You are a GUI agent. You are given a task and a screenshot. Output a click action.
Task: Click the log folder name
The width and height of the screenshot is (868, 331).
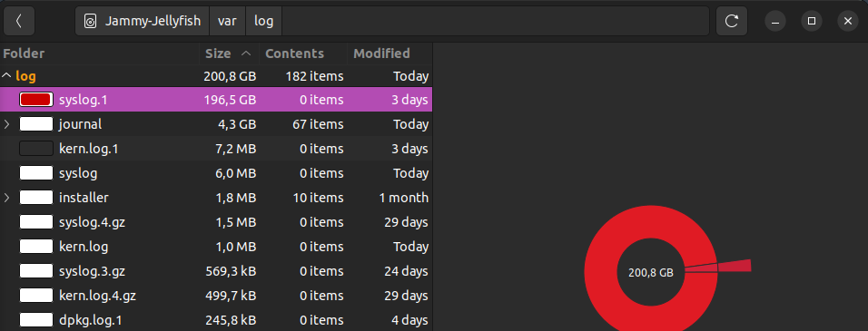coord(26,75)
